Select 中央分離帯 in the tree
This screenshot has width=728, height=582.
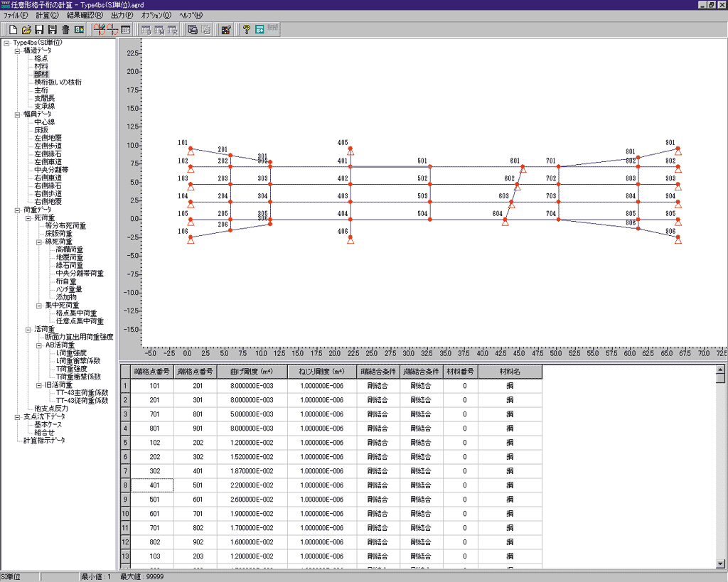(x=51, y=170)
